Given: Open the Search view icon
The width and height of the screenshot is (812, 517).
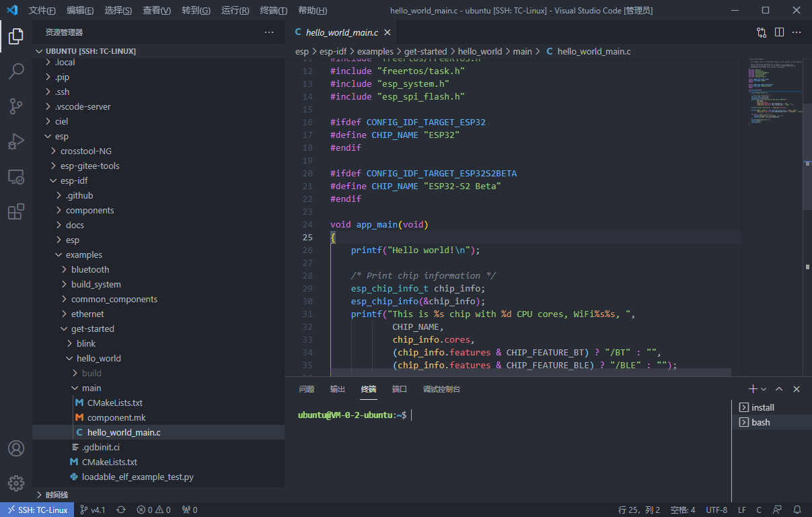Looking at the screenshot, I should 16,71.
